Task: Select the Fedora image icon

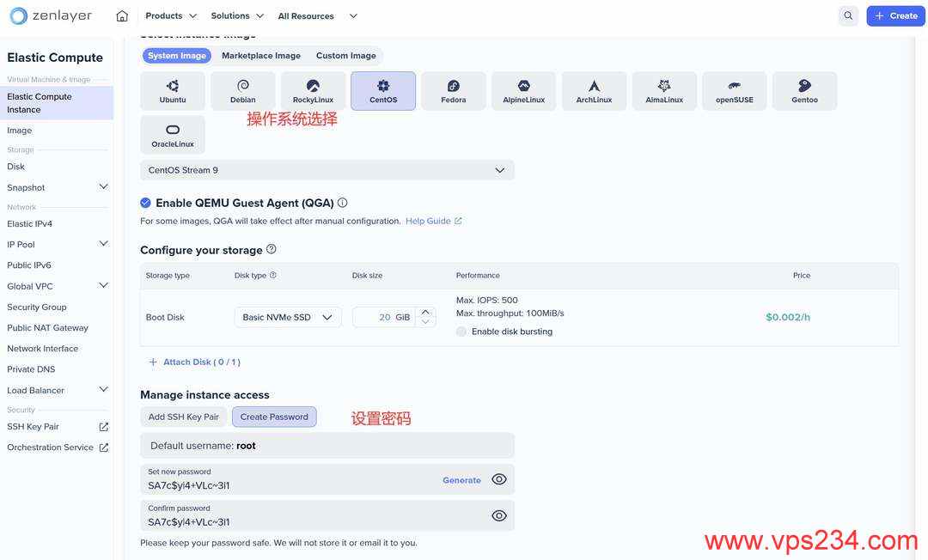Action: click(453, 90)
